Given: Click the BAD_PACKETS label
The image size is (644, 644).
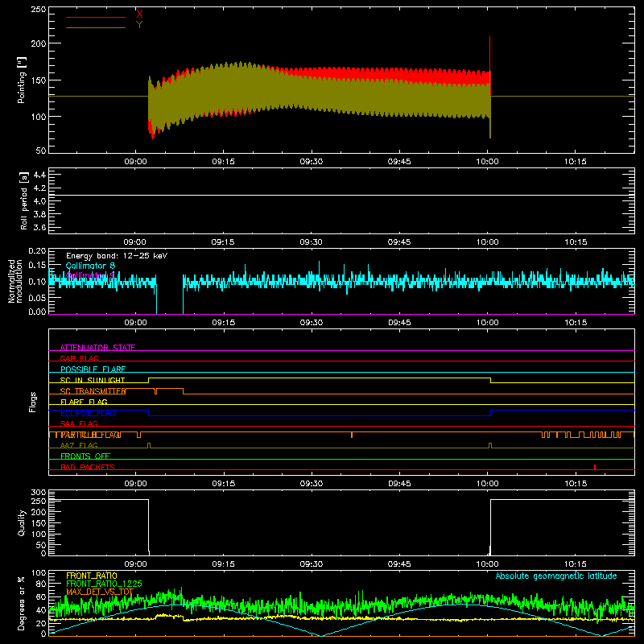Looking at the screenshot, I should point(88,467).
